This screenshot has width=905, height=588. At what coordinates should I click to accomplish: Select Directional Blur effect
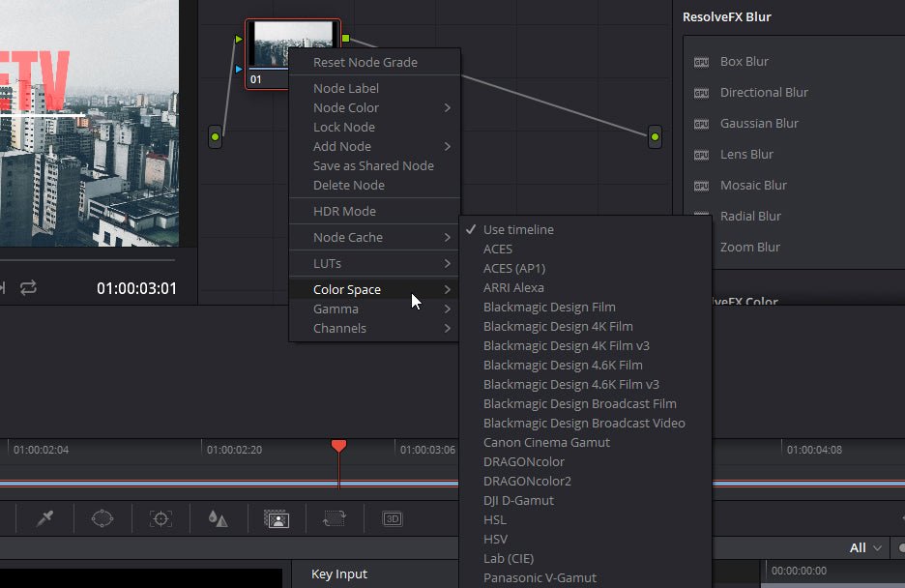(764, 92)
